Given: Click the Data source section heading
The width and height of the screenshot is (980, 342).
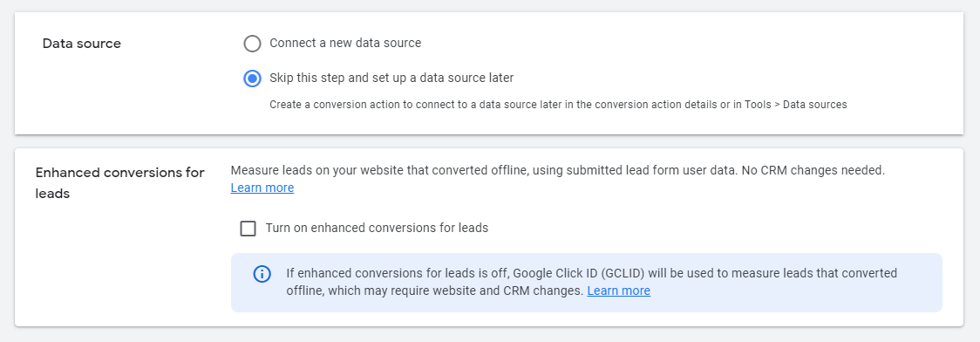Looking at the screenshot, I should (82, 44).
